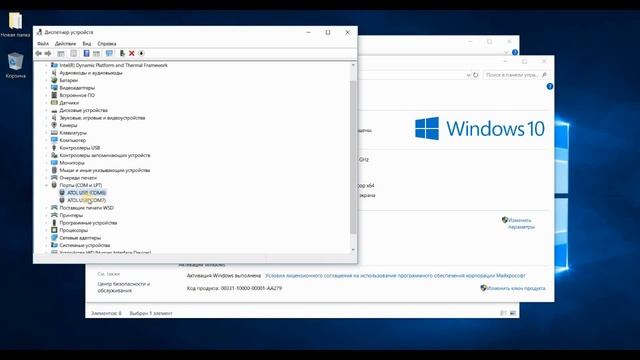Viewport: 640px width, 360px height.
Task: Open the Действие menu
Action: point(65,44)
